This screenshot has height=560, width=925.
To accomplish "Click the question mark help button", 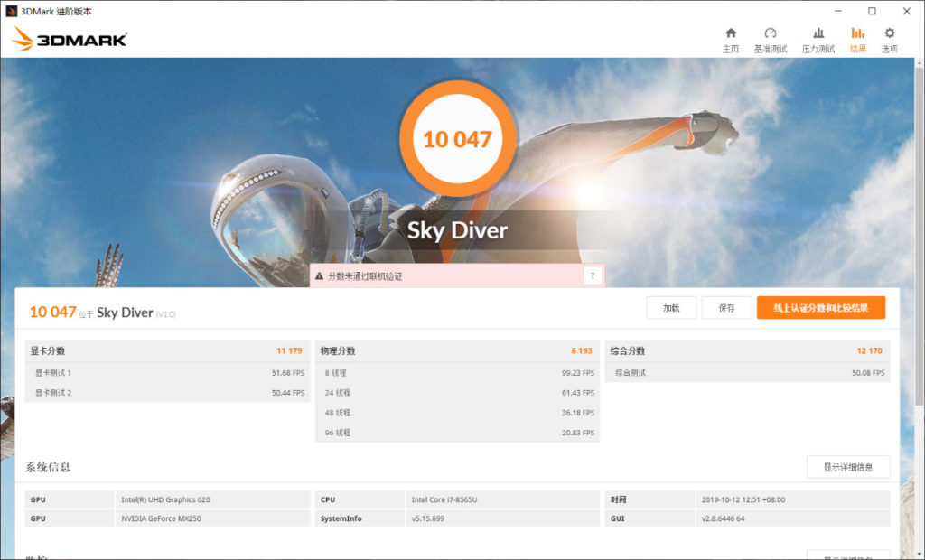I will coord(593,275).
